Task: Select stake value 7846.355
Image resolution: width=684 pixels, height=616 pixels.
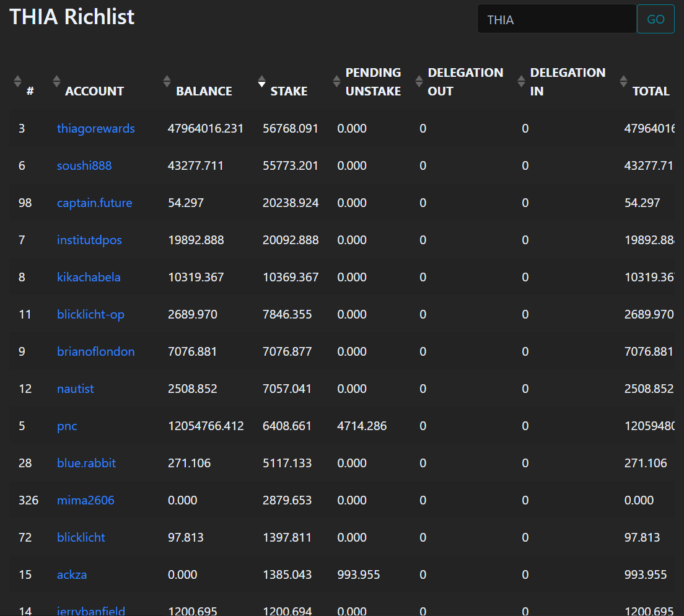Action: pos(287,315)
